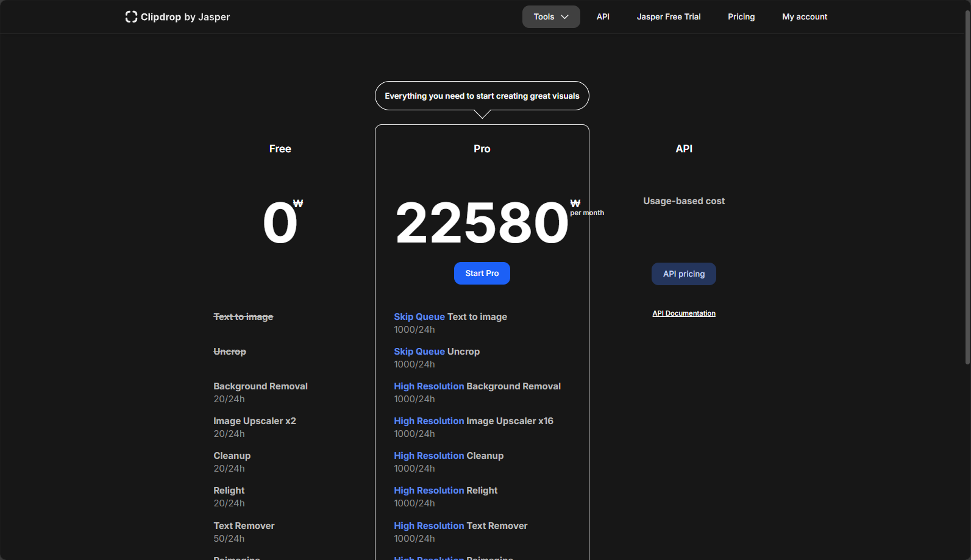The image size is (971, 560).
Task: Expand the Tools dropdown menu
Action: point(551,16)
